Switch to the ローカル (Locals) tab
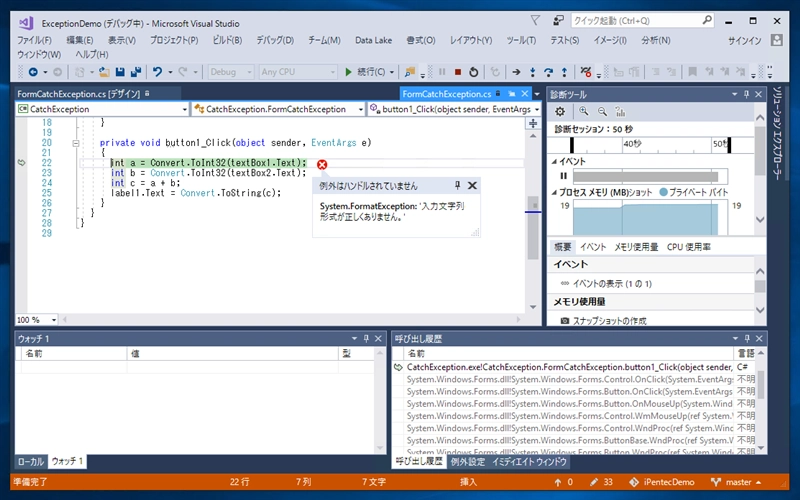Viewport: 800px width, 500px height. coord(31,462)
